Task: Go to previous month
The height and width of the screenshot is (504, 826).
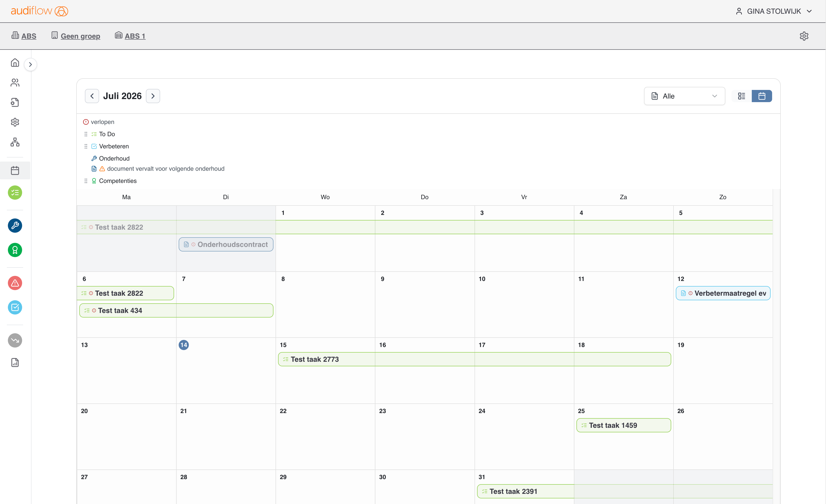Action: [x=92, y=96]
